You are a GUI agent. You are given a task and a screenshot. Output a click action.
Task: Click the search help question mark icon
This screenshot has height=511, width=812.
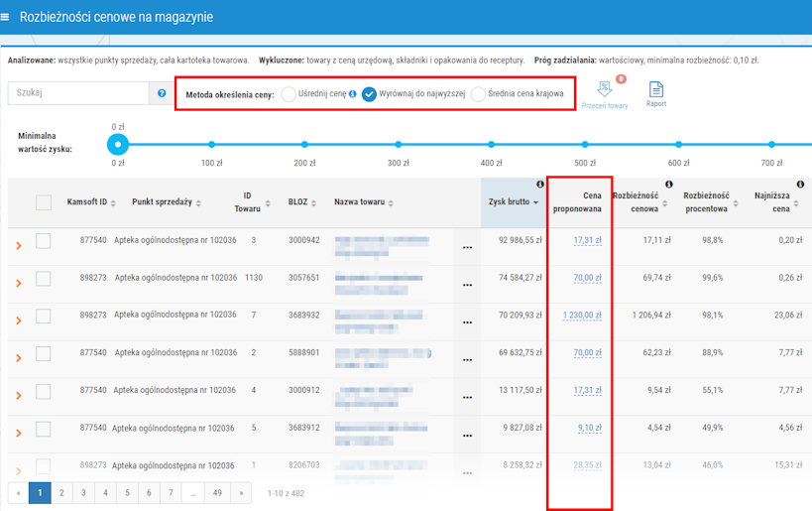tap(162, 93)
